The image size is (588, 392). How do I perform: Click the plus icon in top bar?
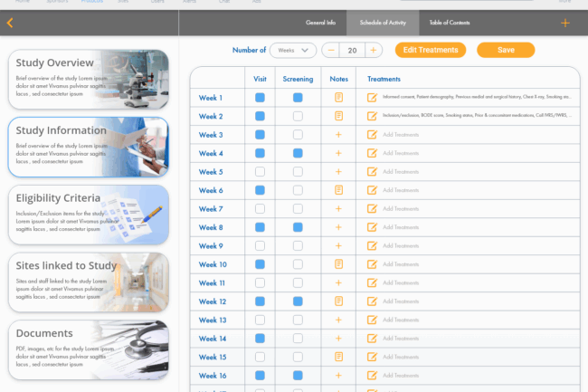tap(564, 23)
